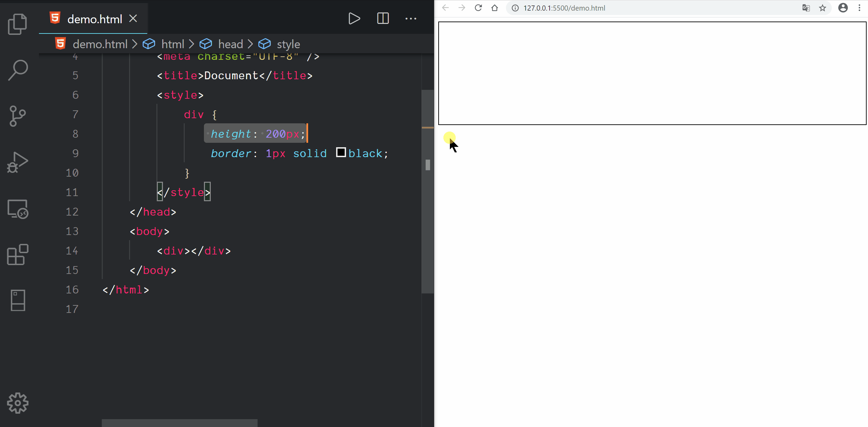Screen dimensions: 868x427
Task: Close the demo.html tab
Action: tap(133, 18)
